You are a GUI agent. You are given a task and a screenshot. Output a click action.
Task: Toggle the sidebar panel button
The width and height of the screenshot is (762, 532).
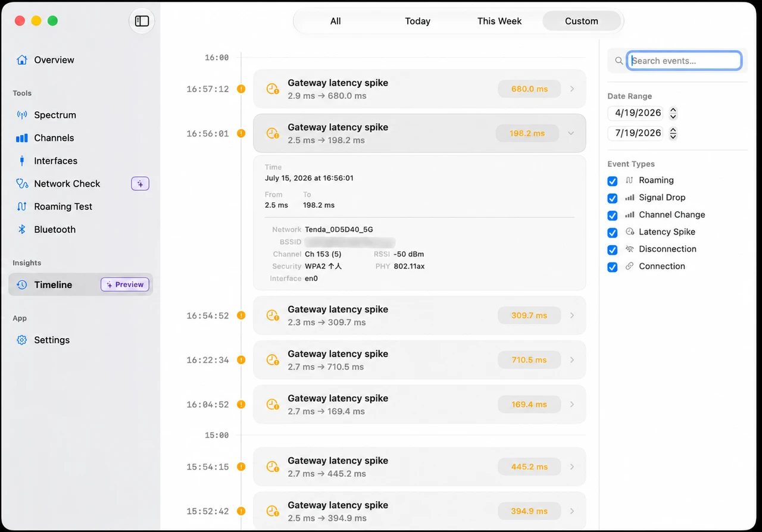pos(142,21)
